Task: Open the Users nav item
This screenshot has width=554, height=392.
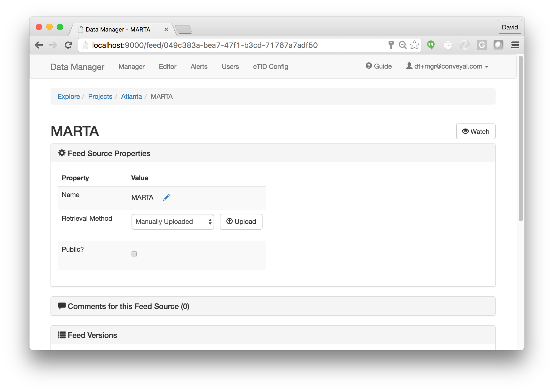Action: click(x=230, y=66)
